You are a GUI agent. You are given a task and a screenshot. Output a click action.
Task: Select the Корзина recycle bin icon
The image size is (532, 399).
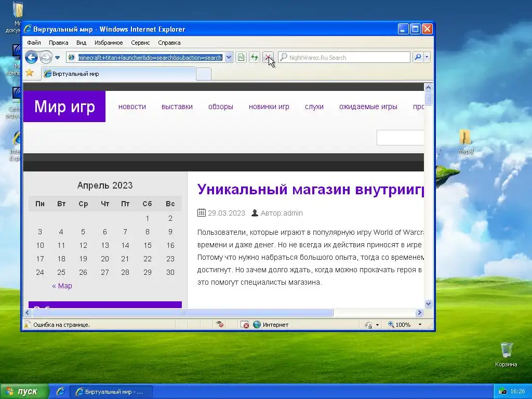[506, 354]
